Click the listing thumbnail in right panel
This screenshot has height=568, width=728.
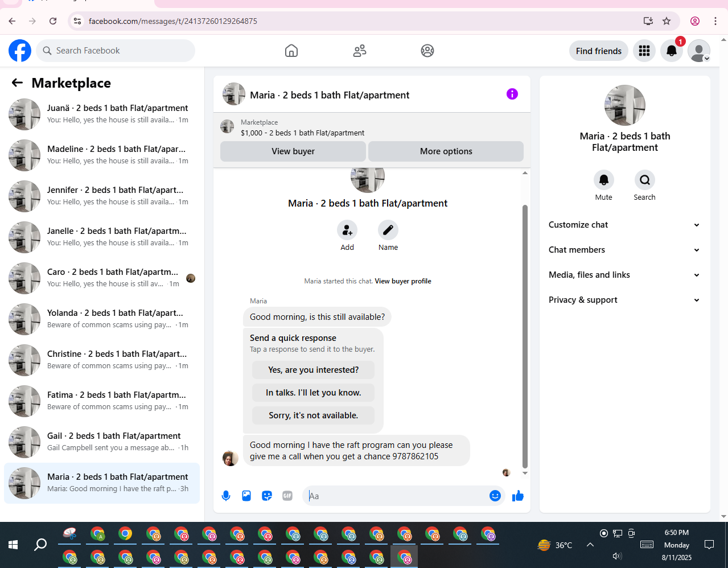(625, 105)
